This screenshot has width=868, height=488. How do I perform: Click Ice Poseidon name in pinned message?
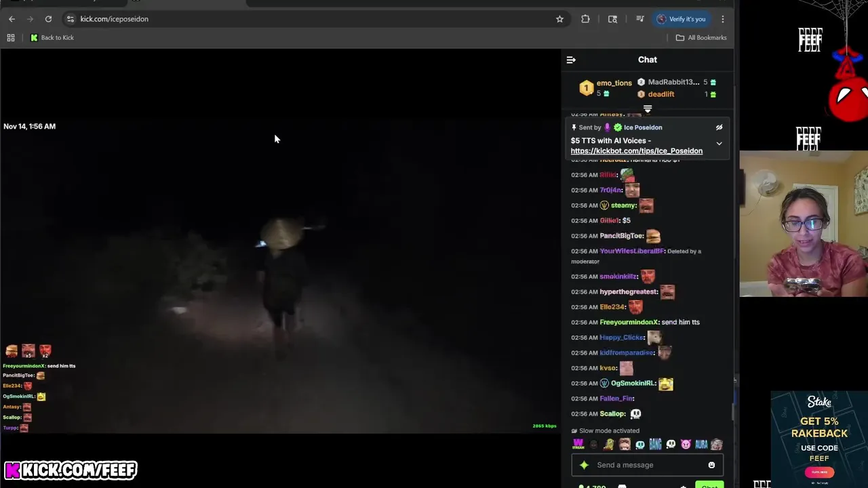pyautogui.click(x=643, y=127)
